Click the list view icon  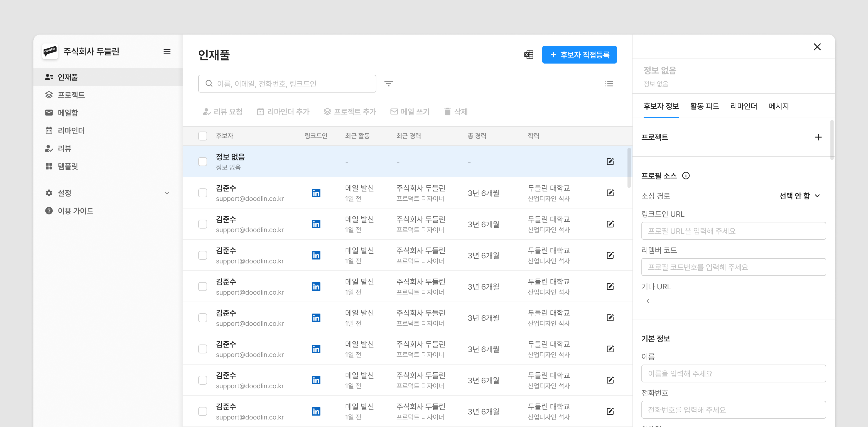[609, 83]
